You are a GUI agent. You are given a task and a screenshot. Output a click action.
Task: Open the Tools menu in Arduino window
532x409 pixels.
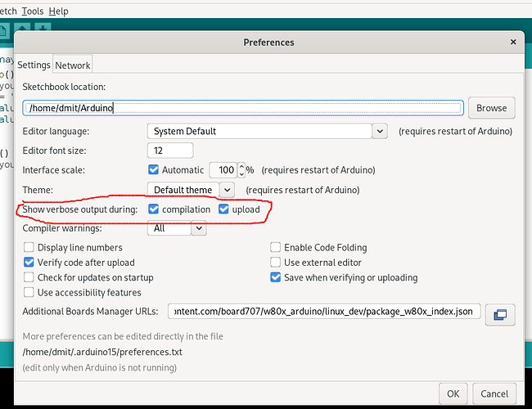click(33, 11)
